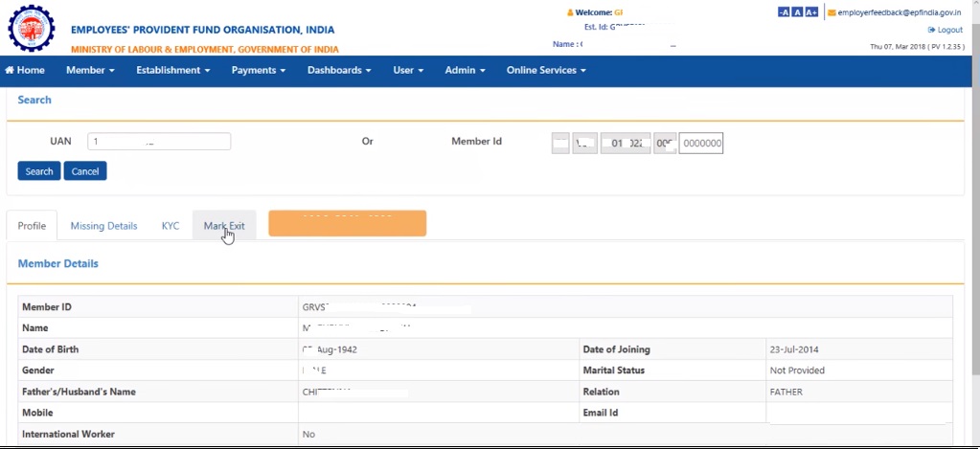
Task: Click the Member ID row label
Action: point(47,307)
